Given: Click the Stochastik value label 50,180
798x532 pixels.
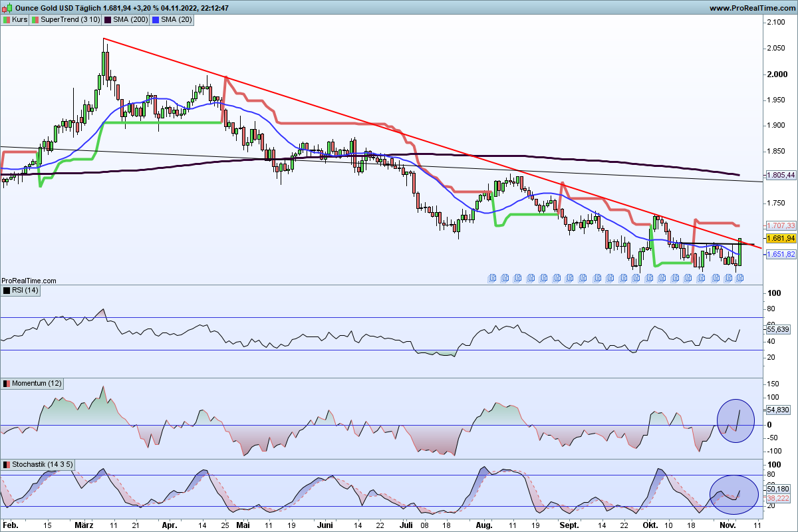Looking at the screenshot, I should (778, 489).
